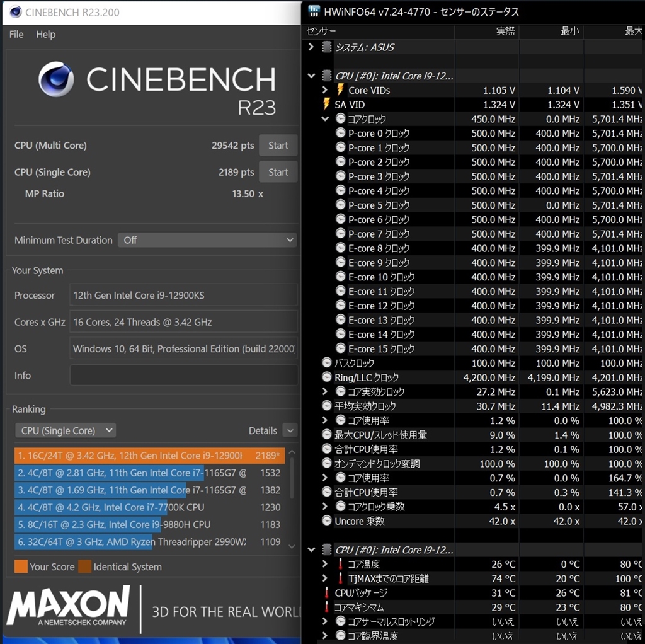This screenshot has height=644, width=645.
Task: Collapse the first CPU [#0] Intel Core i9 group
Action: click(311, 76)
